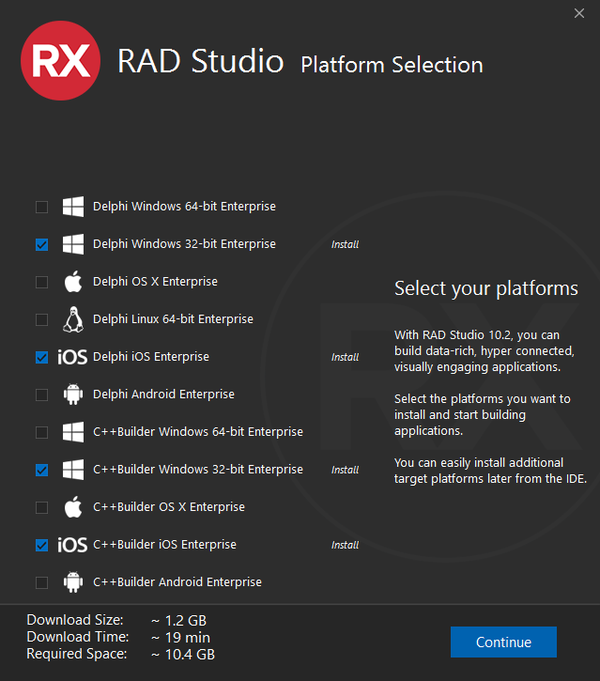600x681 pixels.
Task: Click the 'Required Space:' label
Action: pos(77,654)
